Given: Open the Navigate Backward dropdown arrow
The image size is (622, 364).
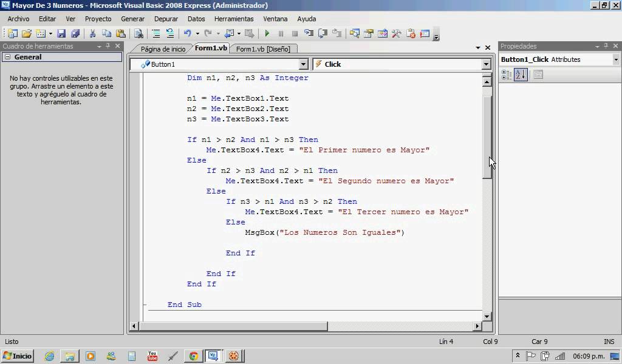Looking at the screenshot, I should pos(238,33).
